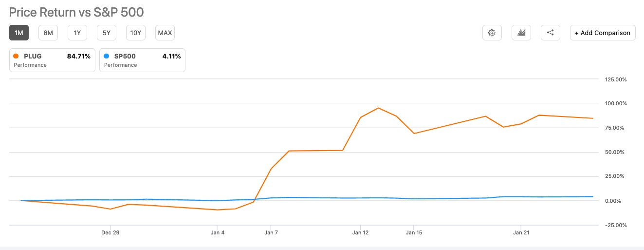This screenshot has height=250, width=644.
Task: Click the Dec 29 x-axis date label
Action: pyautogui.click(x=110, y=232)
